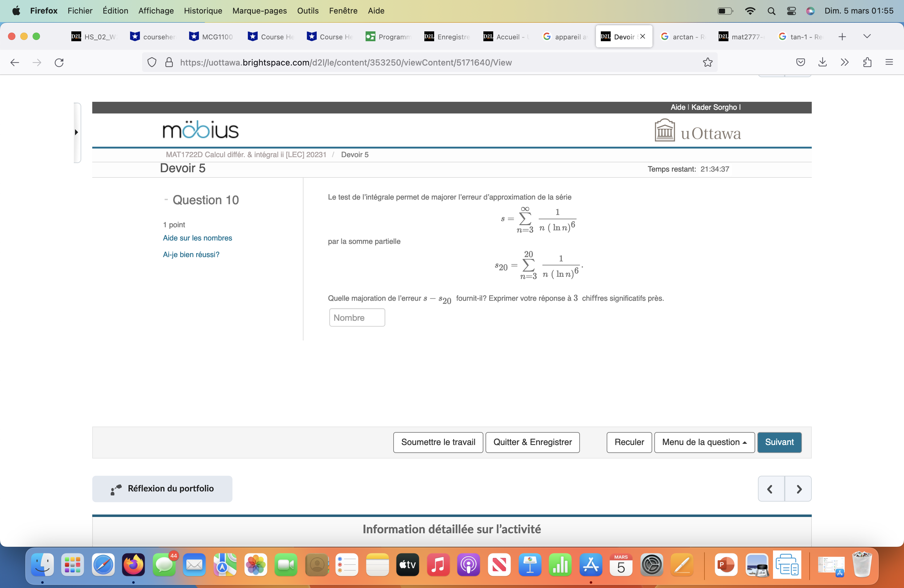Open the Firefox extensions puzzle icon
904x588 pixels.
[867, 62]
